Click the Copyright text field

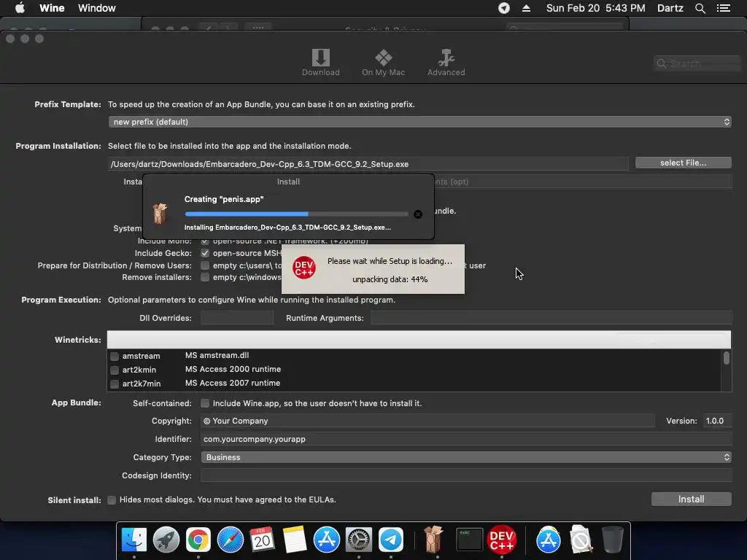[x=427, y=421]
